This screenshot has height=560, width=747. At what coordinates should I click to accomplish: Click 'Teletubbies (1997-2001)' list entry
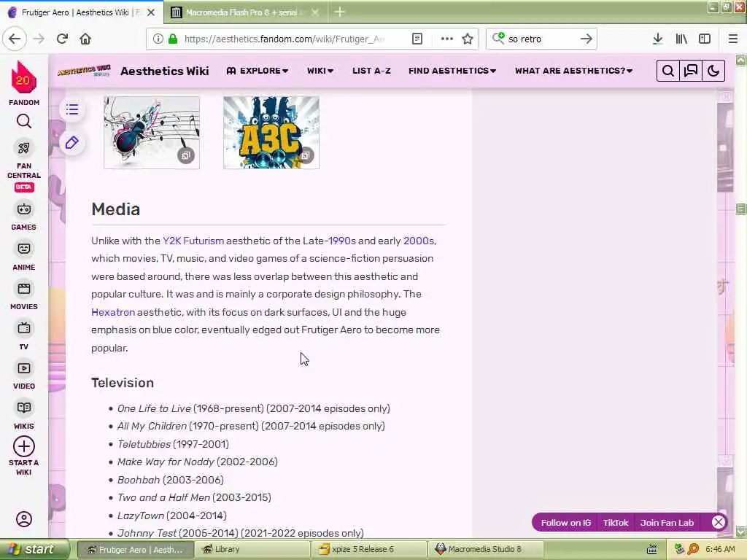(x=173, y=444)
